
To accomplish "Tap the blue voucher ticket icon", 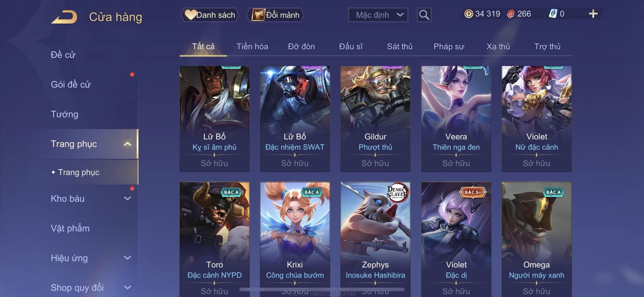I will [x=553, y=14].
